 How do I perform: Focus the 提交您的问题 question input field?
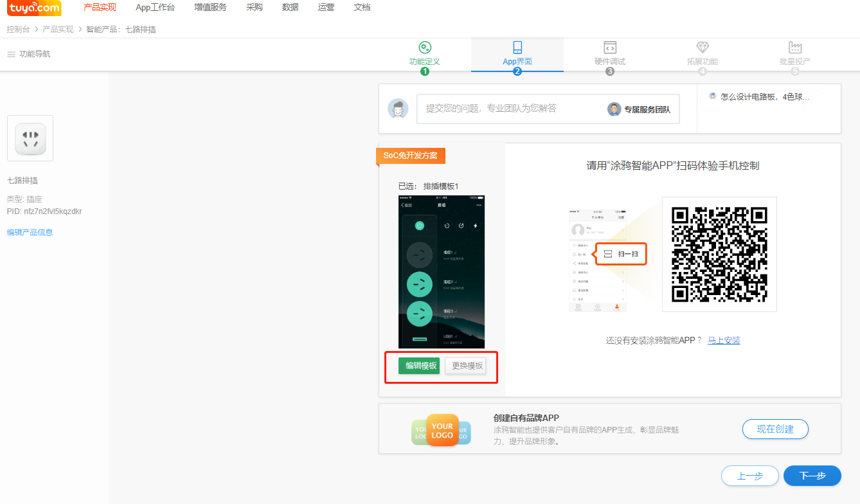[508, 109]
